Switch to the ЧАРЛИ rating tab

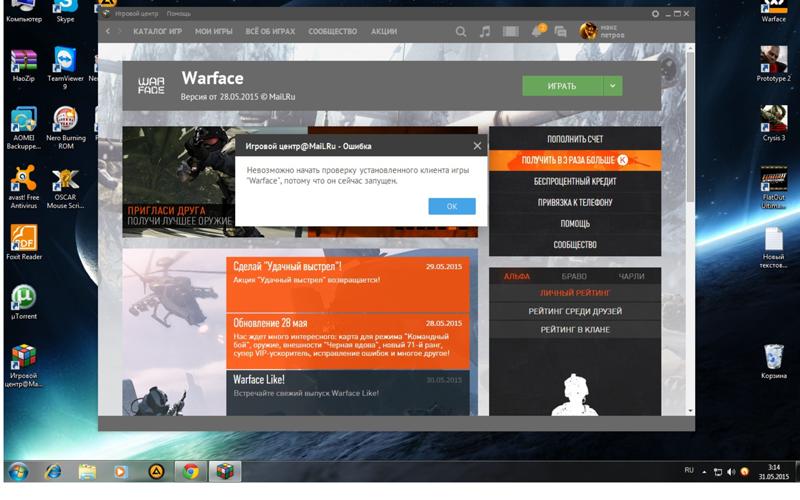click(x=631, y=277)
